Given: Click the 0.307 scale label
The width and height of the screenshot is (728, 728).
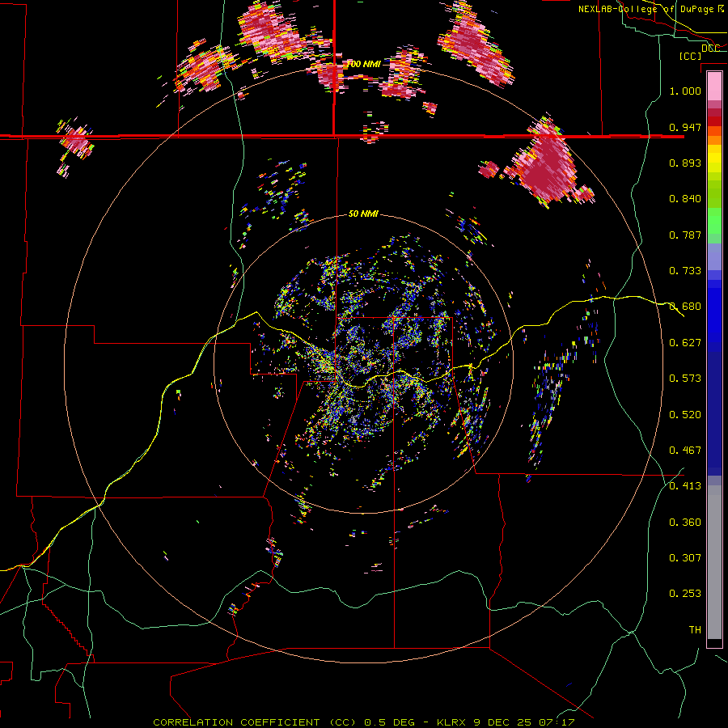Looking at the screenshot, I should click(x=685, y=558).
